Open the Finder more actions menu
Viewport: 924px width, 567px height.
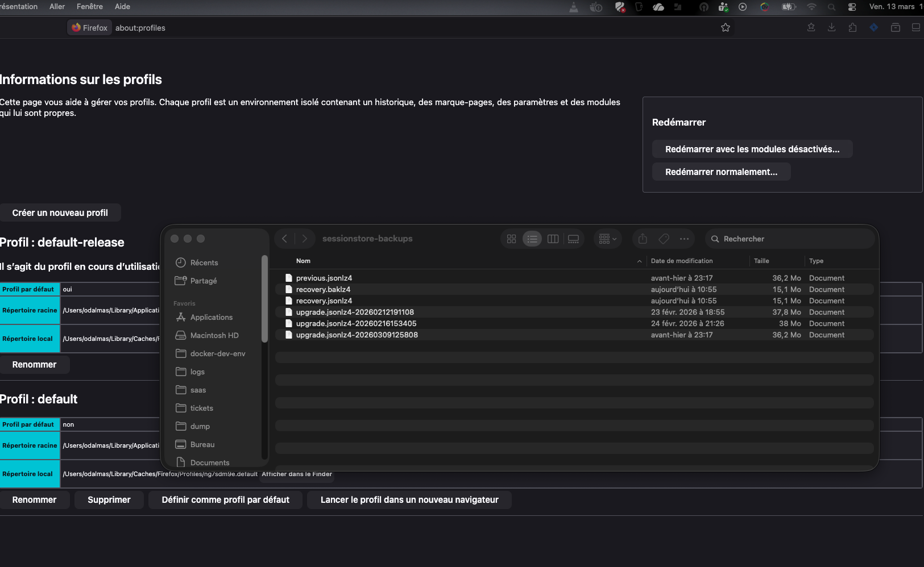click(x=684, y=239)
